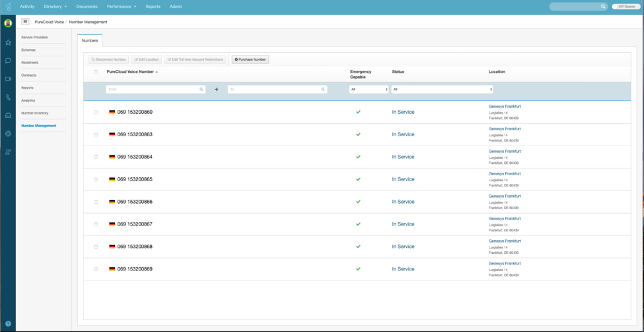Open the agent users icon in sidebar
The height and width of the screenshot is (332, 644).
8,152
